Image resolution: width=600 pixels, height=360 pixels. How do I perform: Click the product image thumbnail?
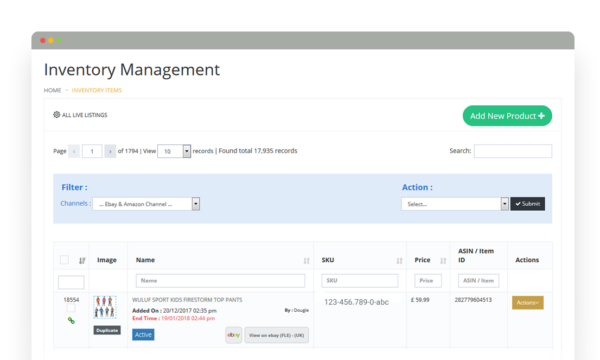(x=105, y=307)
